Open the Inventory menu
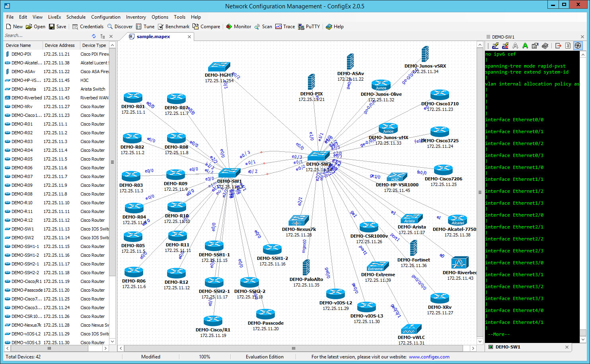This screenshot has height=364, width=590. click(136, 17)
